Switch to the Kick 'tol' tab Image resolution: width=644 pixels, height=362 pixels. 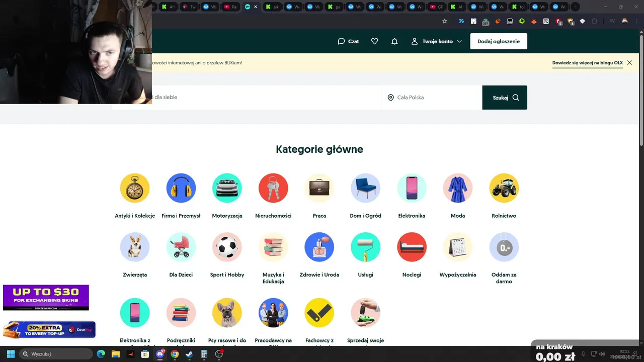tap(519, 7)
